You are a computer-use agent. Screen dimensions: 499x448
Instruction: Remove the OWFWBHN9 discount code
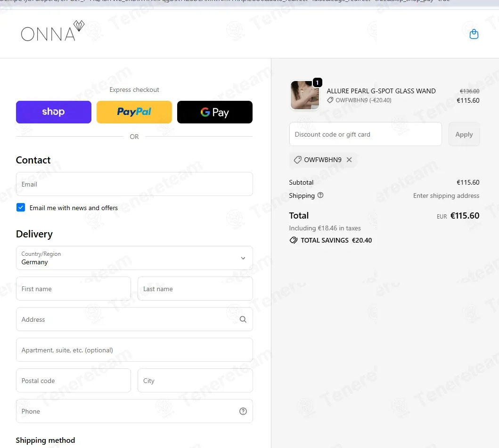click(x=349, y=160)
